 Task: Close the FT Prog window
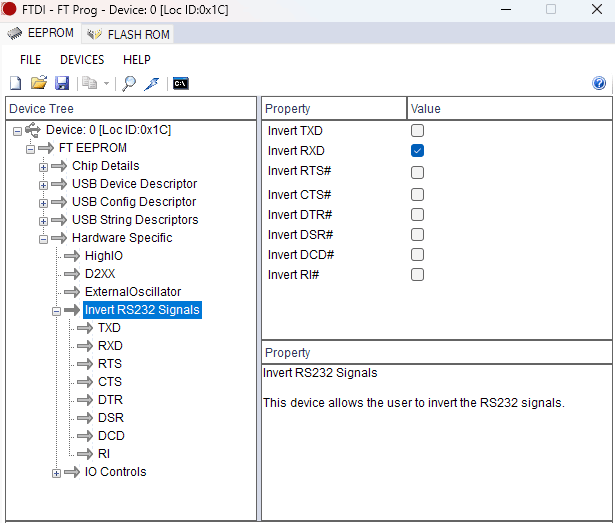pyautogui.click(x=597, y=9)
